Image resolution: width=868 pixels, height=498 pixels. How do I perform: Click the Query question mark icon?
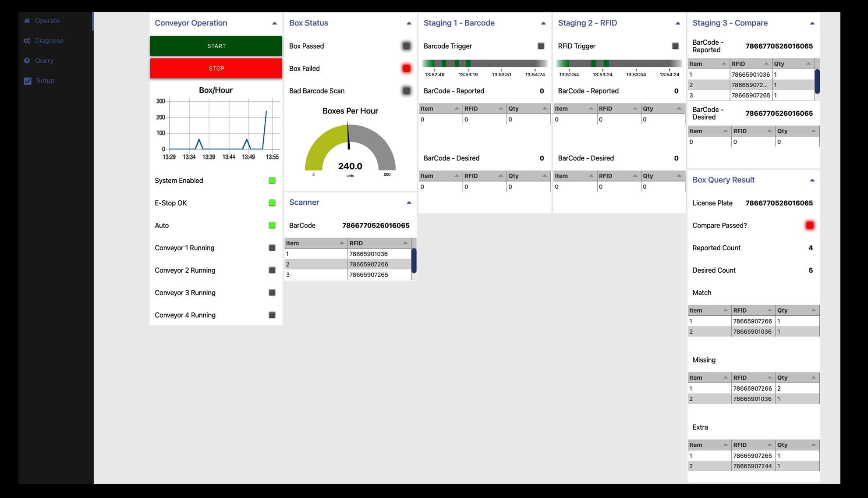tap(27, 60)
